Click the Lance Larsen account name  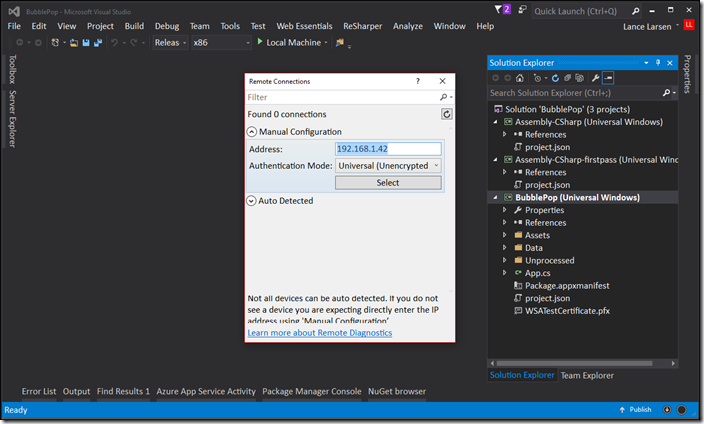(647, 26)
